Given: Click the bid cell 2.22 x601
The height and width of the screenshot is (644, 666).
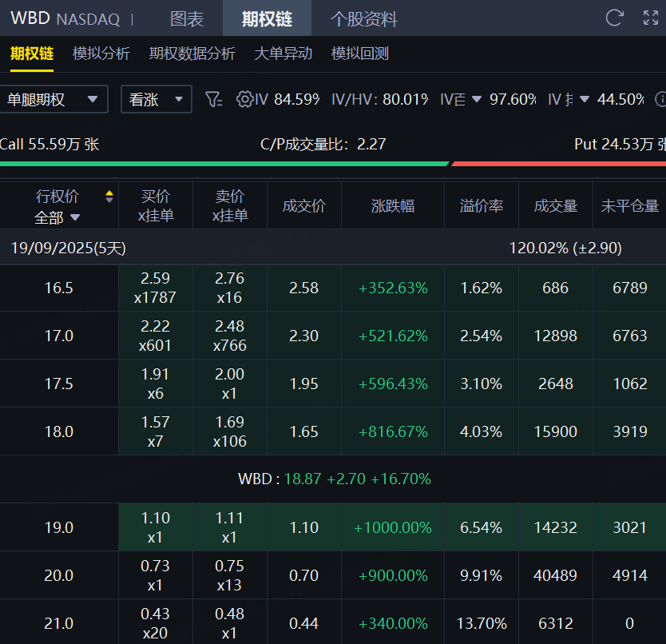Looking at the screenshot, I should pos(156,336).
